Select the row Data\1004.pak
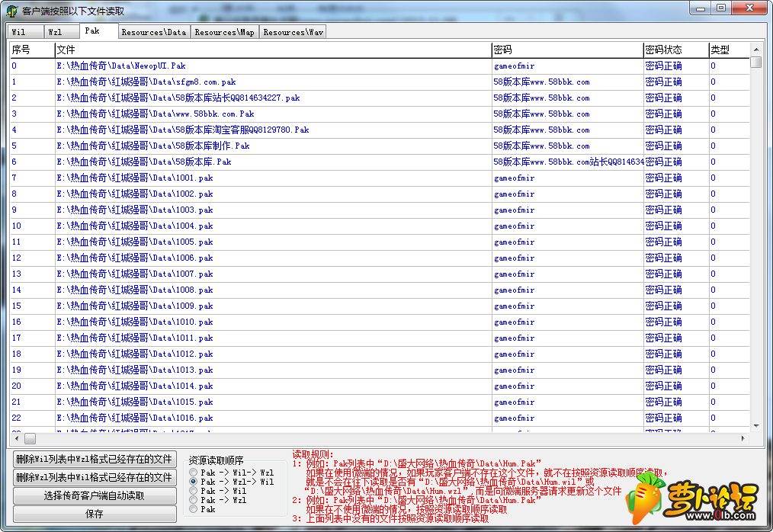773x532 pixels. click(380, 226)
